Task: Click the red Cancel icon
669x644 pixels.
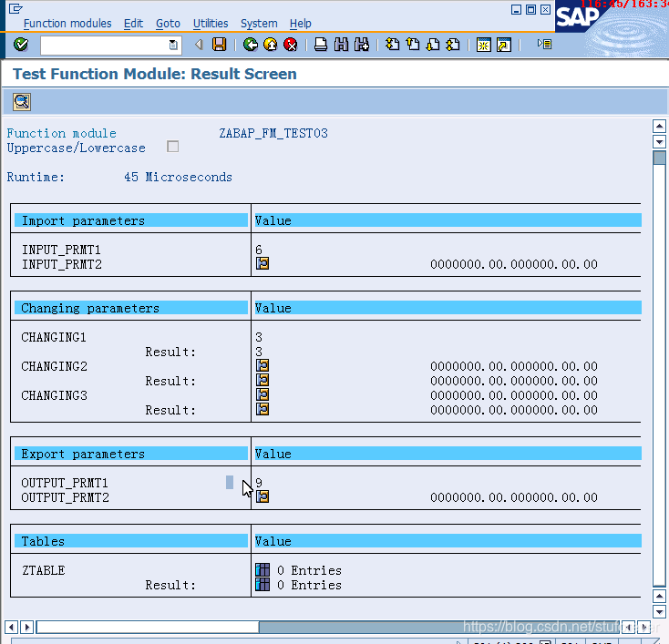Action: [x=291, y=45]
